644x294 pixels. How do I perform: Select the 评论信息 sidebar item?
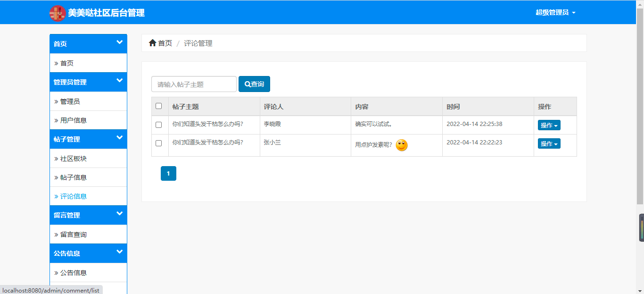[x=88, y=196]
